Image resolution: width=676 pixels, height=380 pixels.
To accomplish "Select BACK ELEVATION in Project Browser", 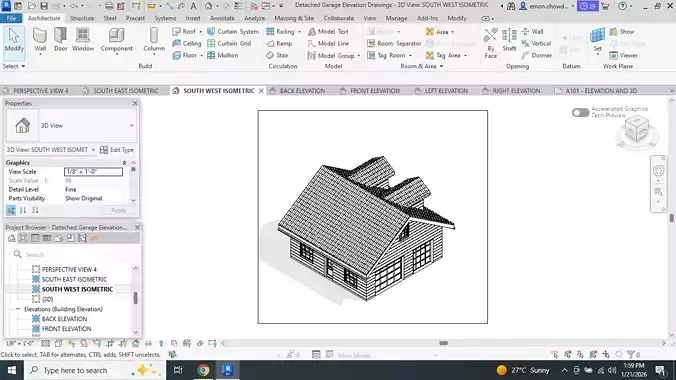I will click(x=64, y=319).
